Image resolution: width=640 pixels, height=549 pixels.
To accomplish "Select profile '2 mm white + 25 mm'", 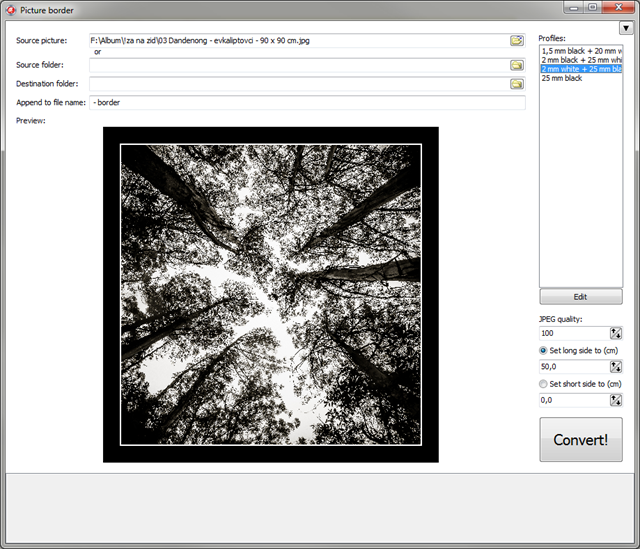I will [x=581, y=69].
